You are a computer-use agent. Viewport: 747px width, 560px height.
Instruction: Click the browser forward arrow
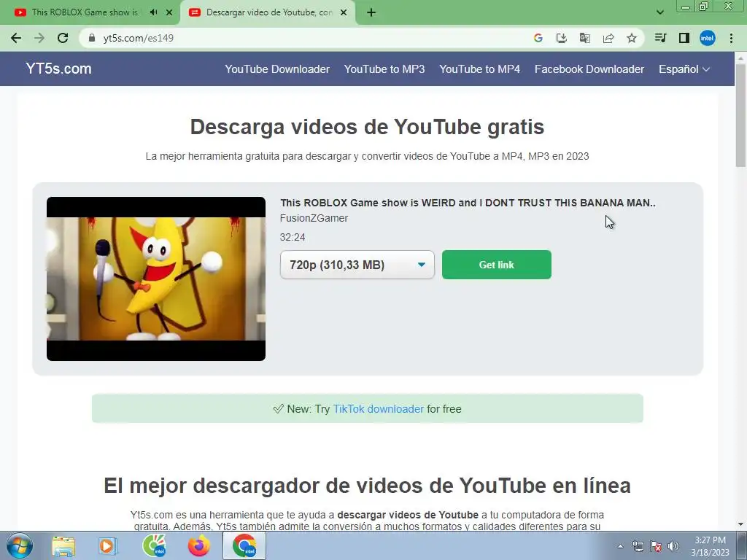click(x=39, y=38)
